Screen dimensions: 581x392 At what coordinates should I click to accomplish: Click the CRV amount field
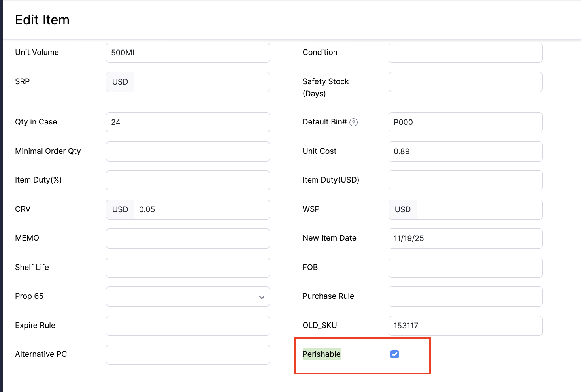(202, 210)
